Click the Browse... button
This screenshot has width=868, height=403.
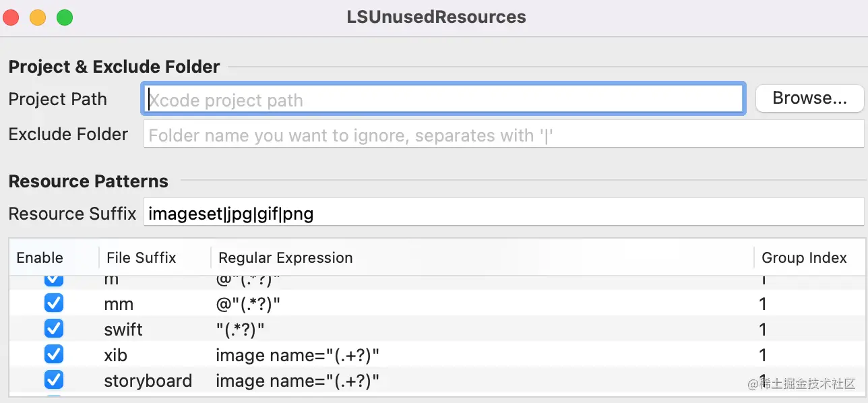(809, 98)
